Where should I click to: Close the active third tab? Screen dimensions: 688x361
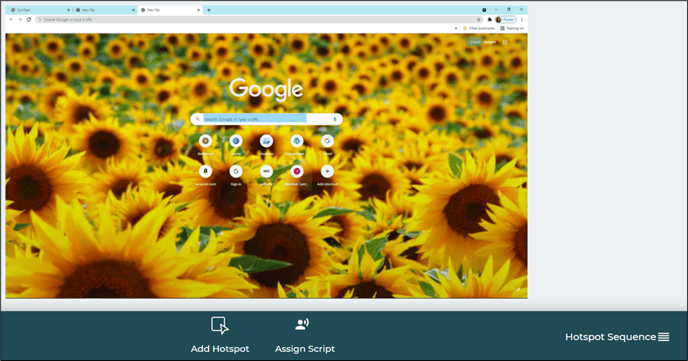(198, 10)
